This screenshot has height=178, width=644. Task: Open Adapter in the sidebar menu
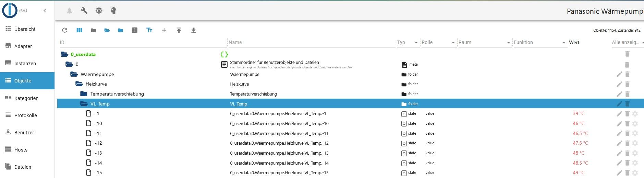click(x=23, y=46)
